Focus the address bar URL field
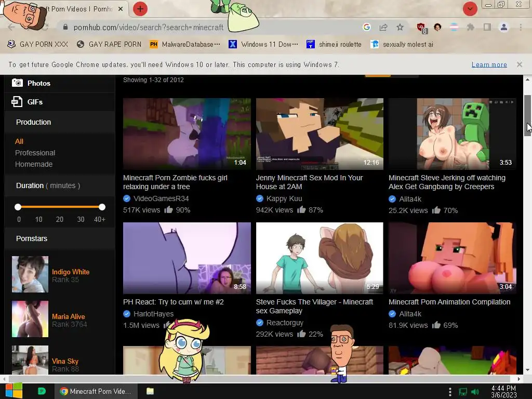Viewport: 532px width, 399px height. tap(148, 27)
